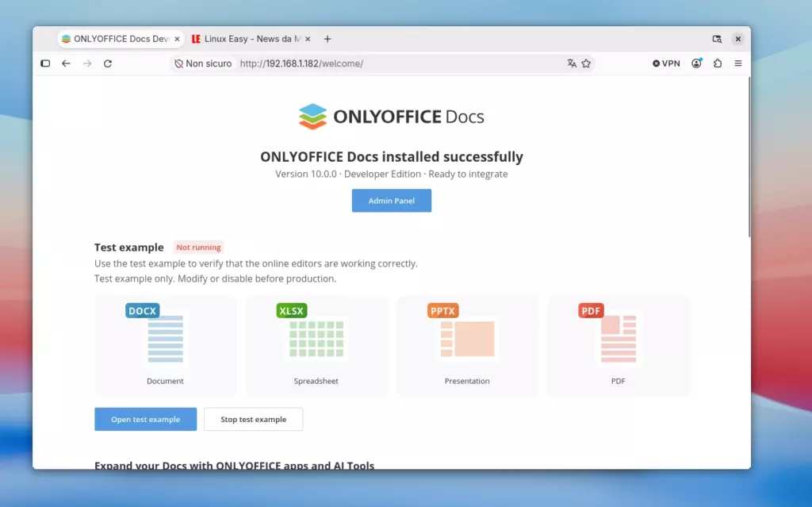Open the VPN indicator
812x507 pixels.
666,63
